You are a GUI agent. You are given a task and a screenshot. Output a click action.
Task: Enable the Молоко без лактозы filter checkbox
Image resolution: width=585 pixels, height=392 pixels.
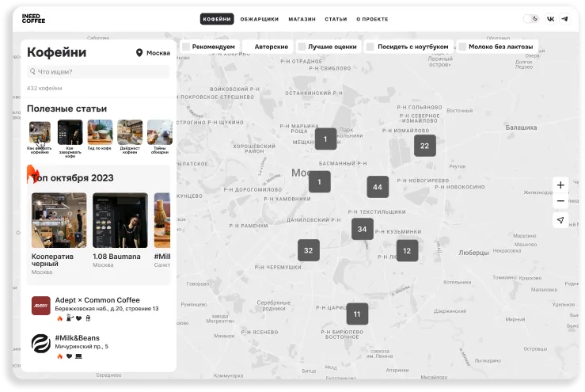(x=462, y=47)
